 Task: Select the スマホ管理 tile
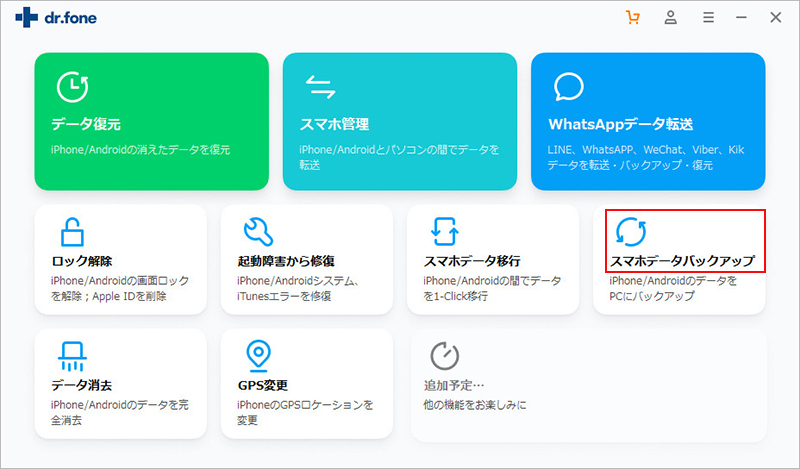coord(399,121)
